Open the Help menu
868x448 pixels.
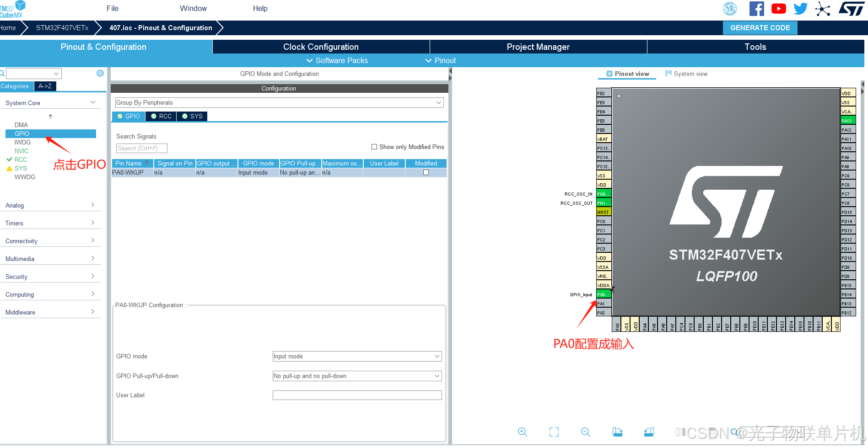pyautogui.click(x=260, y=8)
